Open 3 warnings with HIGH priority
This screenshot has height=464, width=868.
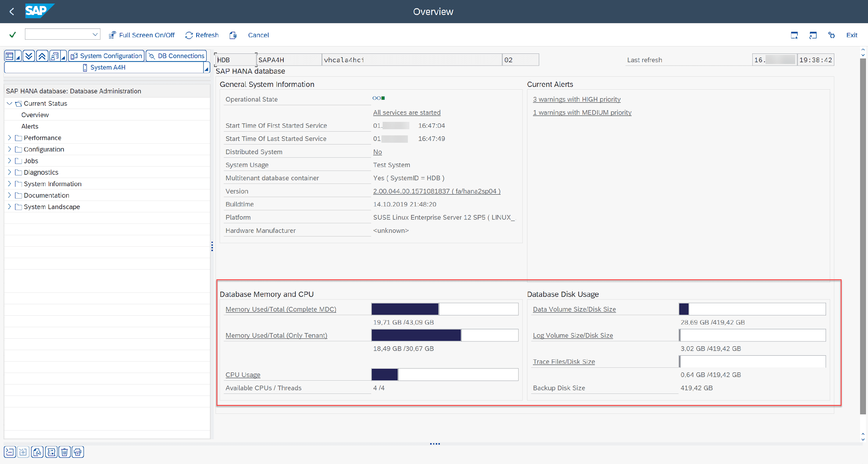coord(576,99)
